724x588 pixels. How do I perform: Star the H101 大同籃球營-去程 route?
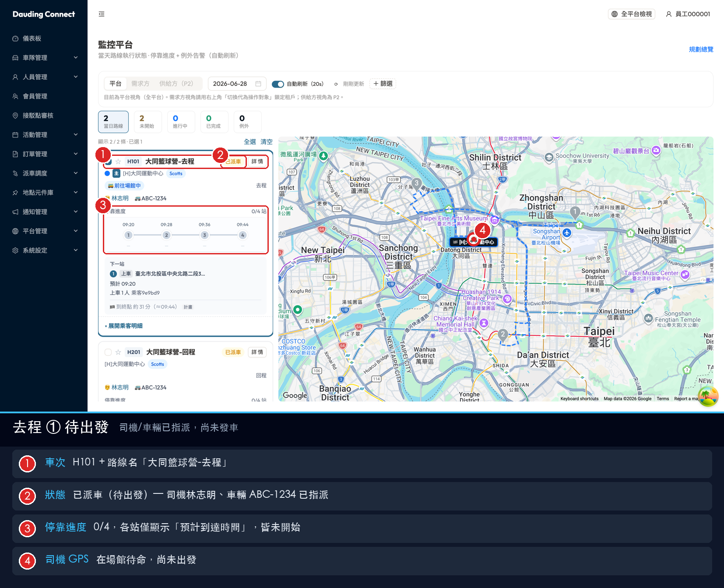click(x=118, y=162)
